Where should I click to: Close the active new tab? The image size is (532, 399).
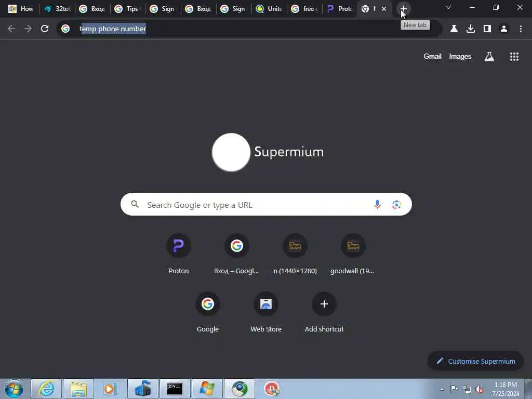(x=384, y=9)
